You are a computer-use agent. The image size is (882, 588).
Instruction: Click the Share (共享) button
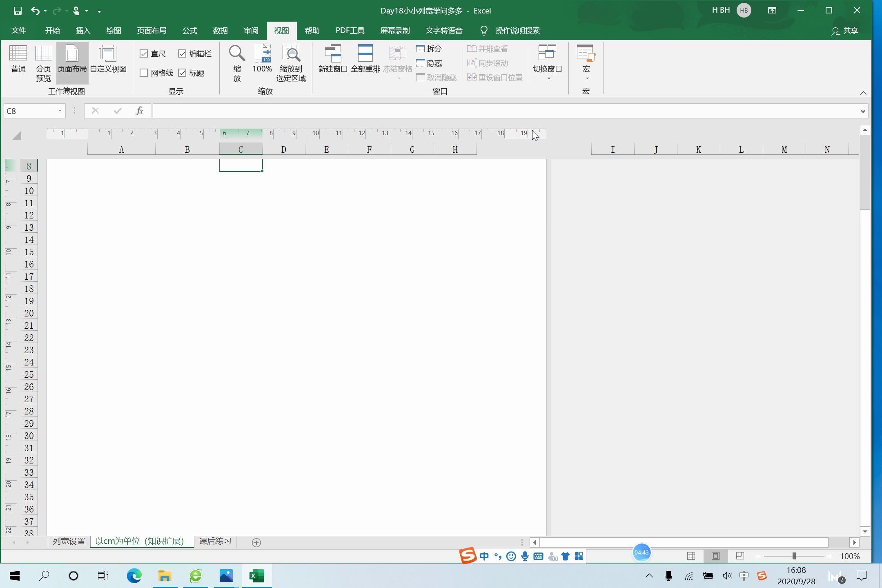845,31
